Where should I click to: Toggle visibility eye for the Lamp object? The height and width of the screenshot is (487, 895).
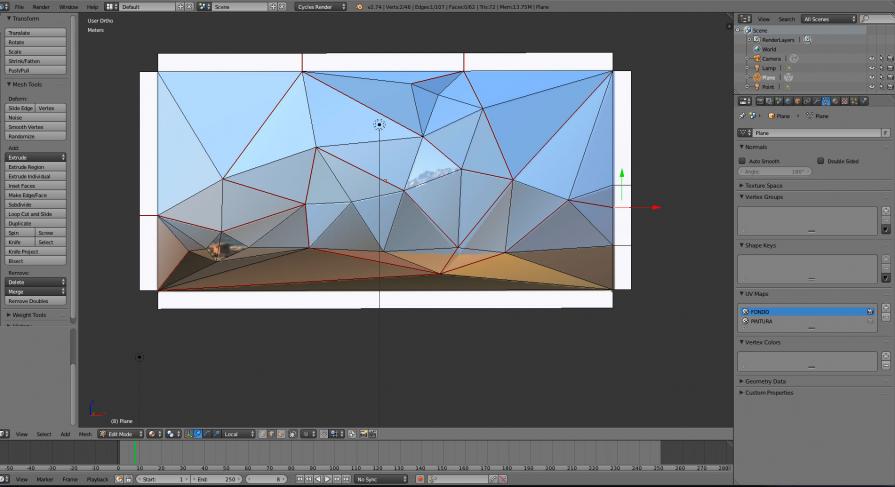(x=870, y=67)
